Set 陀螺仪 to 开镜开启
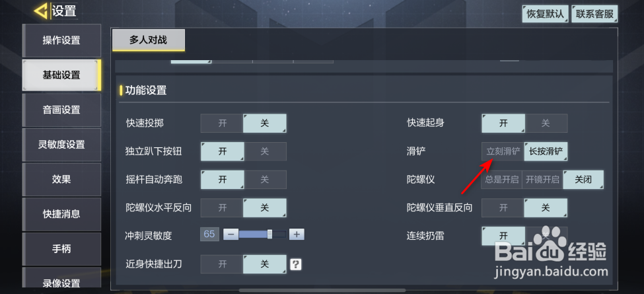Screen dimensions: 644x294 tap(542, 180)
